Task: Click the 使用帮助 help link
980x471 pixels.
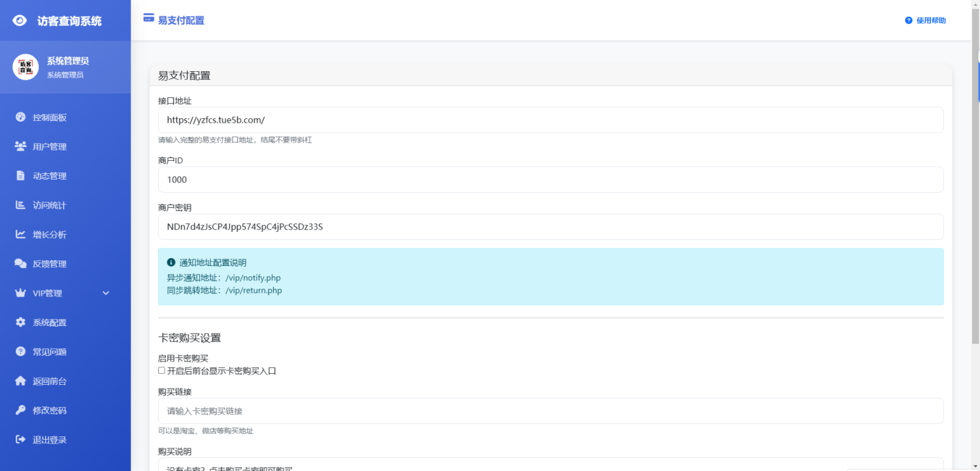Action: pyautogui.click(x=926, y=20)
